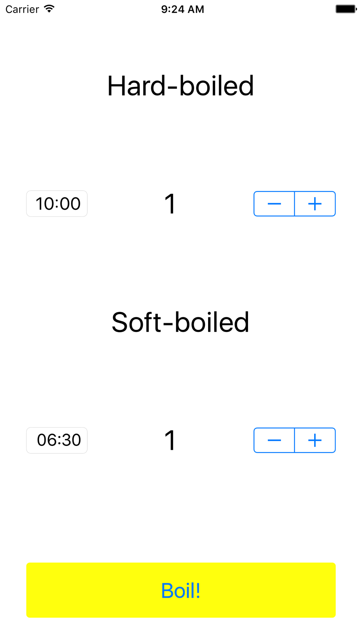The height and width of the screenshot is (644, 362).
Task: Click the 9:24 AM clock
Action: (x=182, y=9)
